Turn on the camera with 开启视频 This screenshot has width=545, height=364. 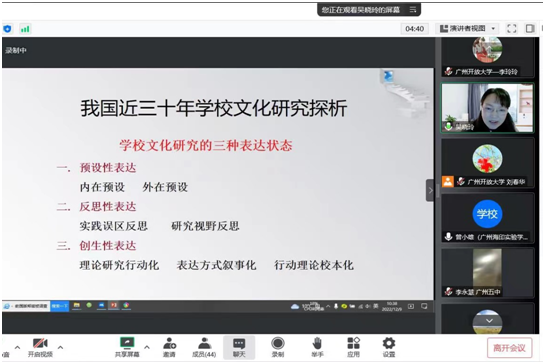click(40, 347)
